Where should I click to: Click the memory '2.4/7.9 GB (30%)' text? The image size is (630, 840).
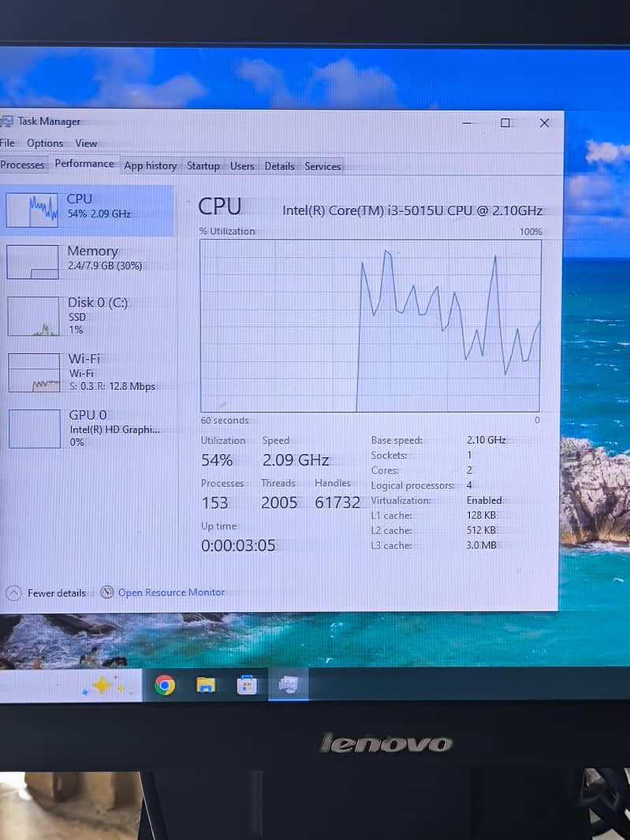click(x=105, y=266)
